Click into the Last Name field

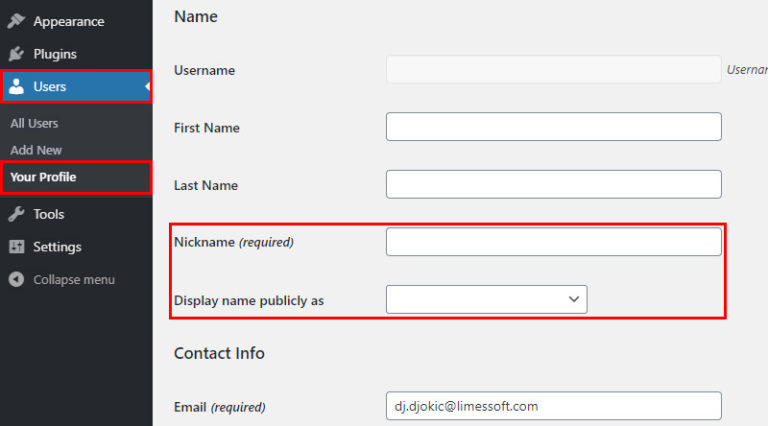pos(553,185)
